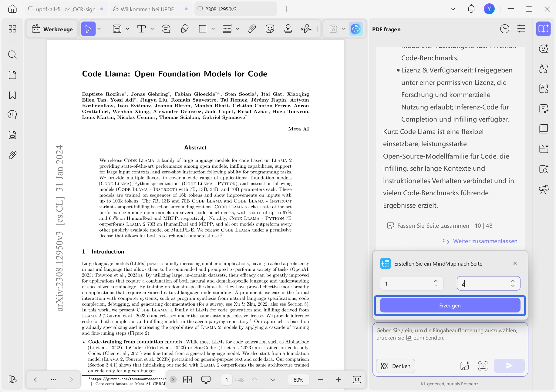Click the Erzeugen button
The height and width of the screenshot is (392, 556).
pyautogui.click(x=450, y=306)
